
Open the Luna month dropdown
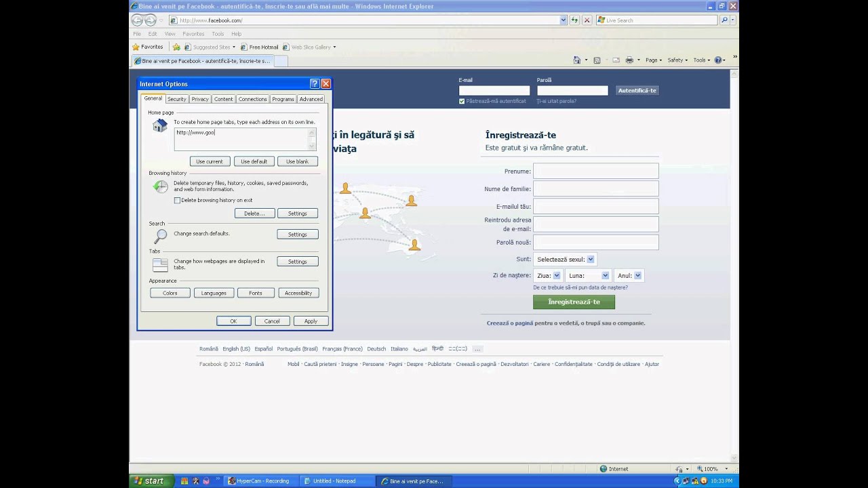[587, 275]
